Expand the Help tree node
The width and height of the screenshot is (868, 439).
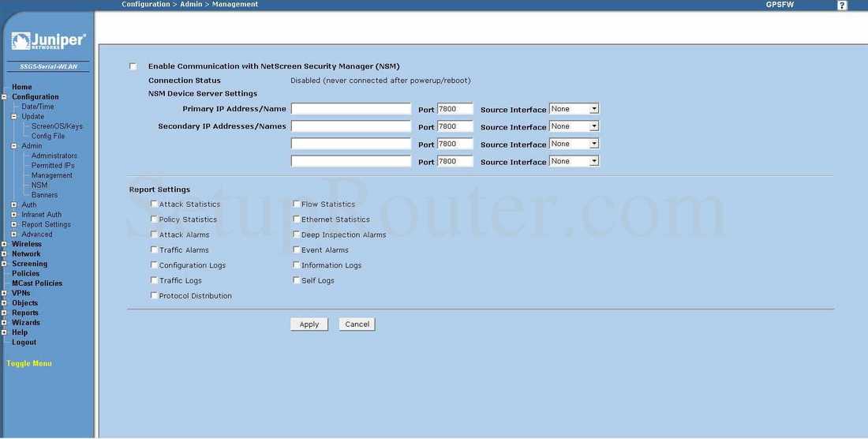tap(4, 332)
